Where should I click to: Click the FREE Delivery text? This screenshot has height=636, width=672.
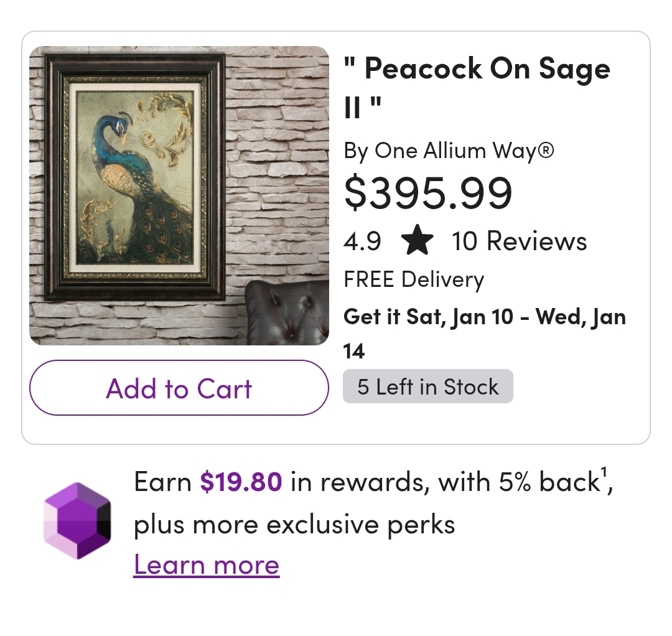[414, 279]
